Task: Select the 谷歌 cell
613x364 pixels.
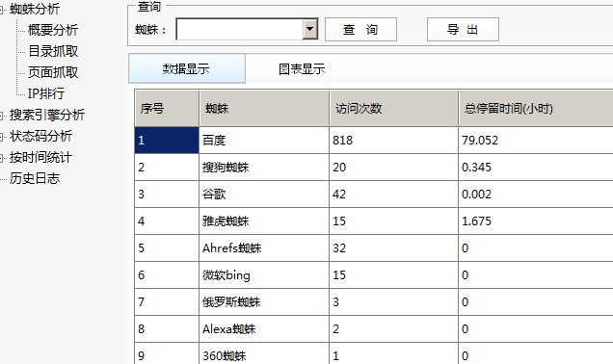Action: click(264, 195)
